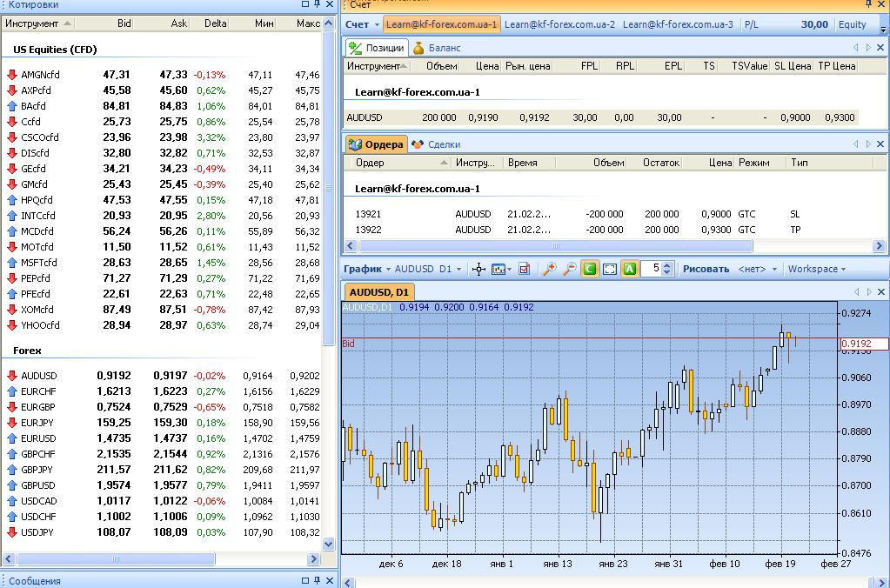Click blue up arrow beside BAcfd
Image resolution: width=890 pixels, height=588 pixels.
point(12,105)
